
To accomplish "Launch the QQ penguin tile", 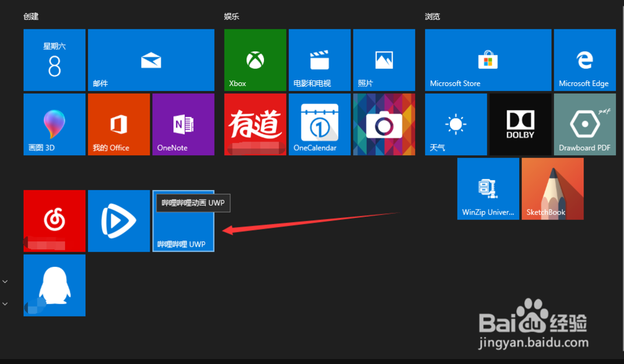I will pos(54,285).
